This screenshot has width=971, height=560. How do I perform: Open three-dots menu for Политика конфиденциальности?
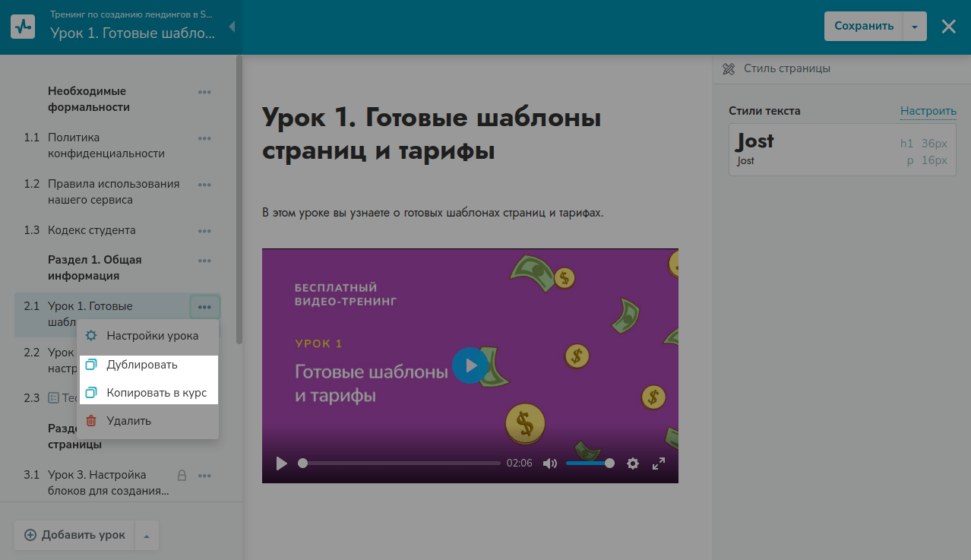204,138
